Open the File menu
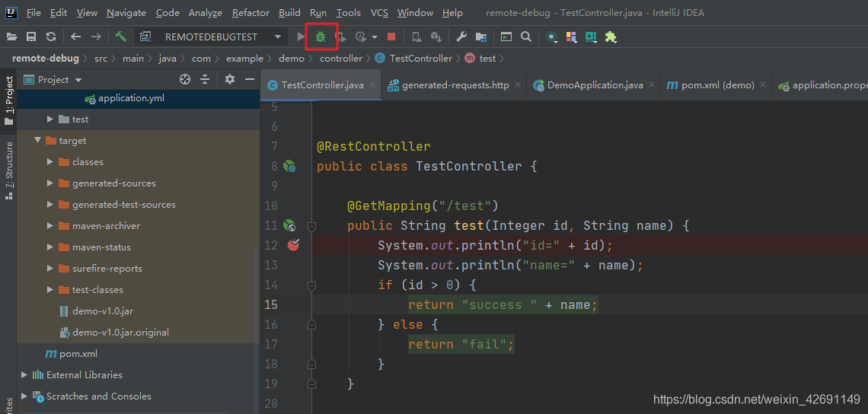868x414 pixels. pyautogui.click(x=34, y=12)
